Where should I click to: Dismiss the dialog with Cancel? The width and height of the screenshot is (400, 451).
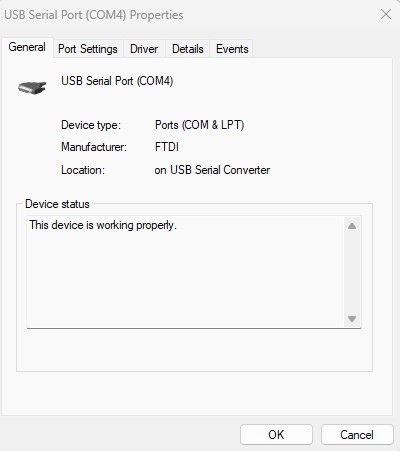[357, 435]
